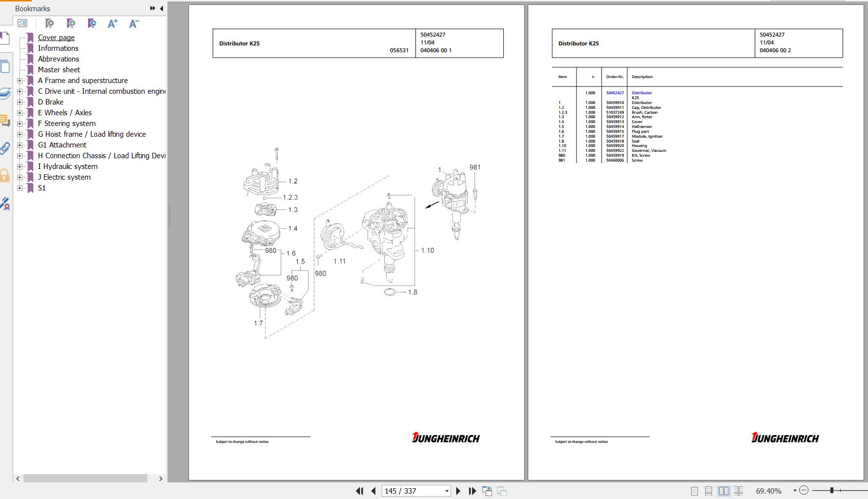Screen dimensions: 868x499
Task: Increase bookmark font size (A+)
Action: pyautogui.click(x=112, y=23)
